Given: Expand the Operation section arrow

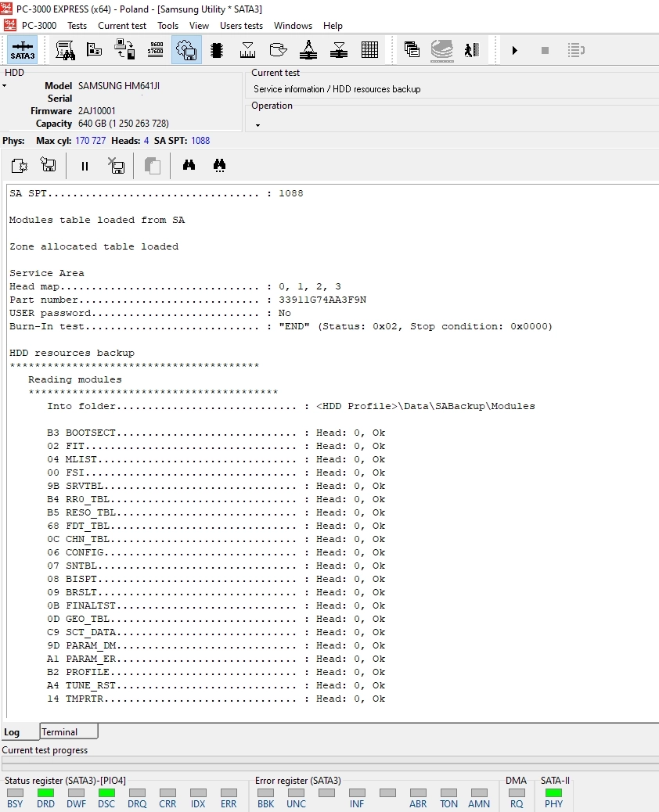Looking at the screenshot, I should tap(257, 125).
